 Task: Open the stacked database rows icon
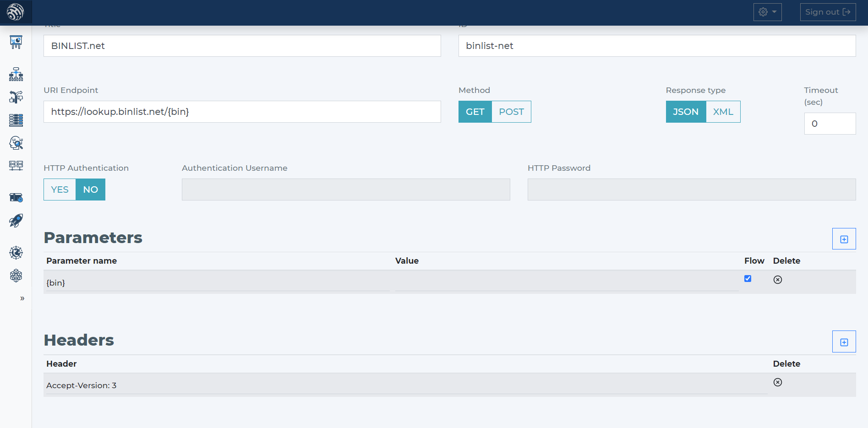tap(16, 120)
